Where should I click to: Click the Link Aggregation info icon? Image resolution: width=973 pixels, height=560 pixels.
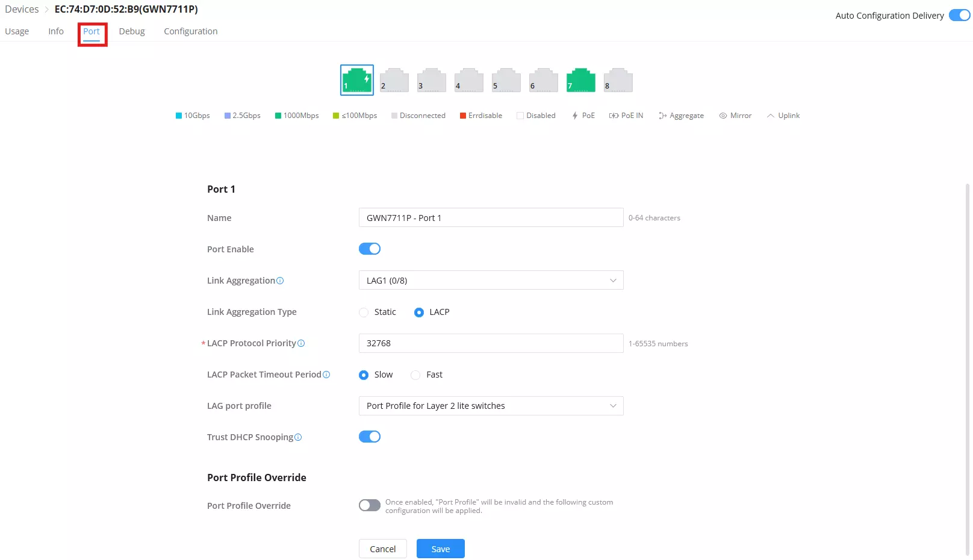click(x=280, y=281)
